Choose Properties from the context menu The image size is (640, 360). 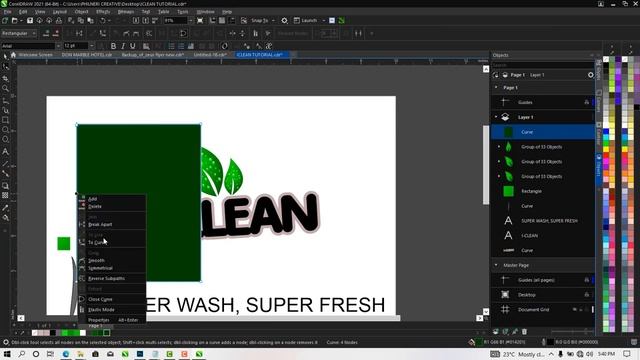click(111, 320)
